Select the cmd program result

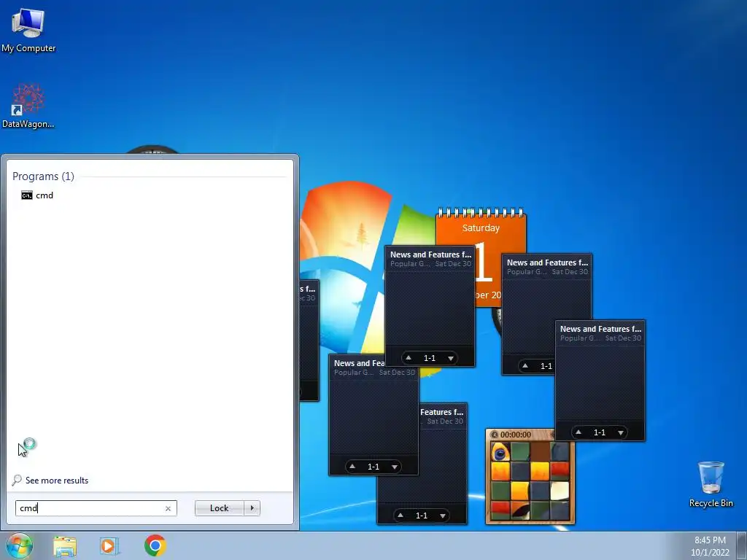[x=37, y=195]
